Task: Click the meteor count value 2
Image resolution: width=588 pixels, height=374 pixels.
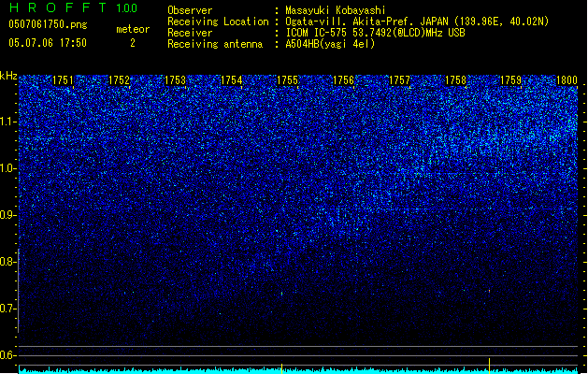Action: tap(133, 43)
